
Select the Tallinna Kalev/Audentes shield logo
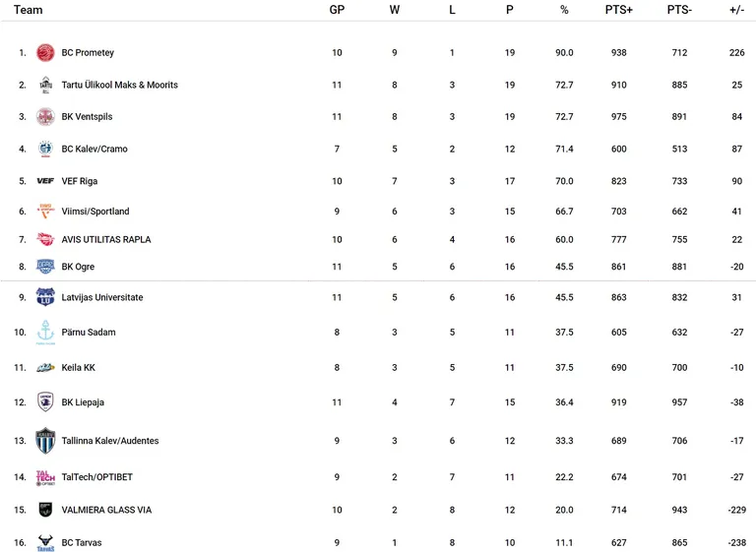point(45,441)
